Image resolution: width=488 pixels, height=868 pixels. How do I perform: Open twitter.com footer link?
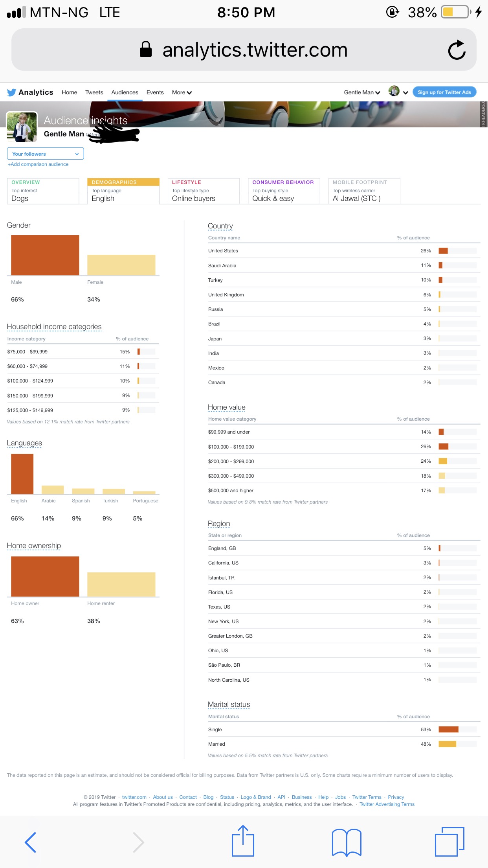click(134, 797)
